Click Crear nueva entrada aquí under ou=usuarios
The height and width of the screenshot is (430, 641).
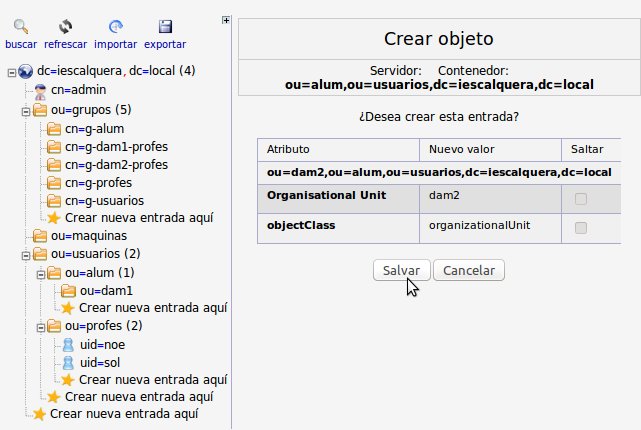[139, 397]
